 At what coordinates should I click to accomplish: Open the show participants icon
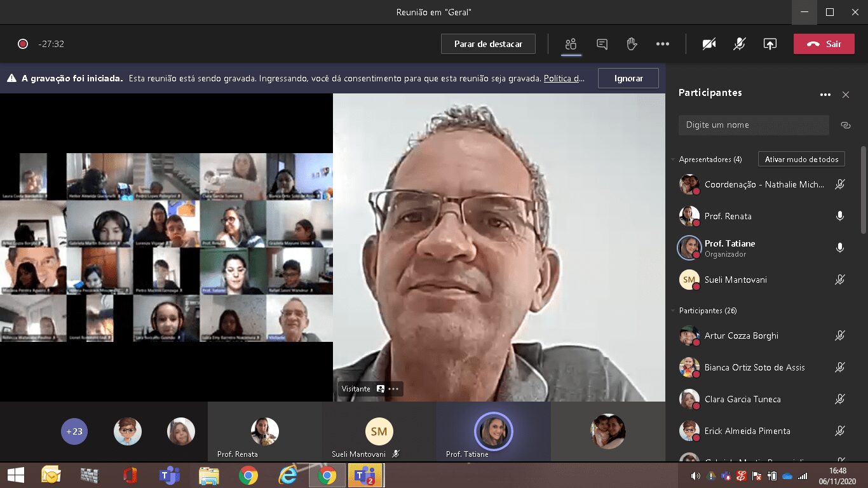point(571,44)
